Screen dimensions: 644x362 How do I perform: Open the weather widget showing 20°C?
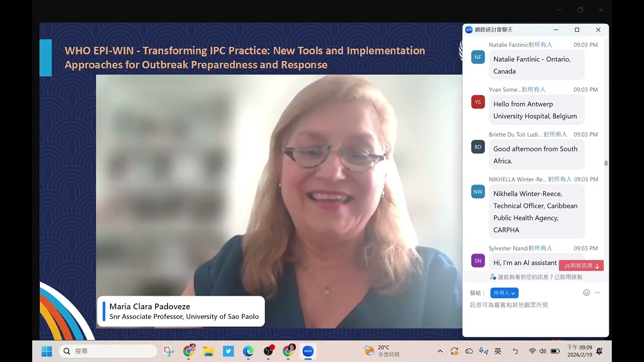(x=382, y=351)
